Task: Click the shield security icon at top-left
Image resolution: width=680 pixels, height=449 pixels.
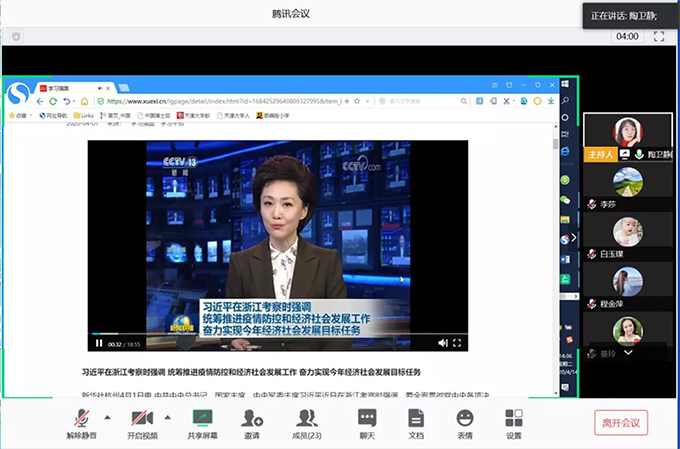Action: pos(16,36)
